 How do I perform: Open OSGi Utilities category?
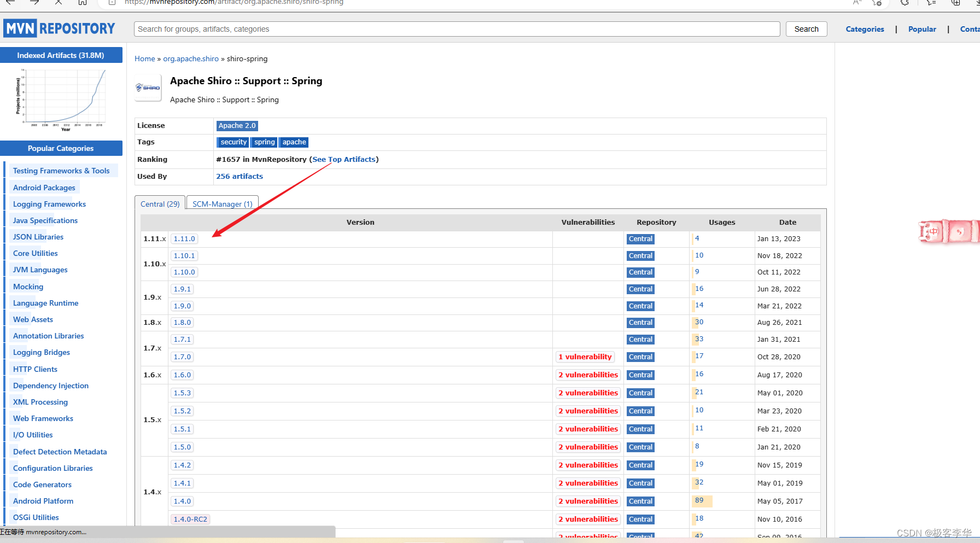36,517
